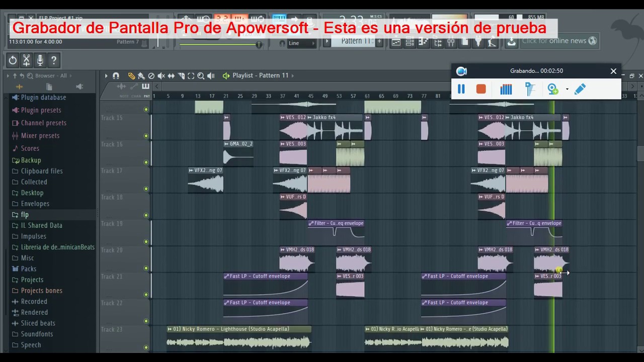Select the Slip tool in playlist toolbar
The image size is (644, 362).
(x=171, y=76)
